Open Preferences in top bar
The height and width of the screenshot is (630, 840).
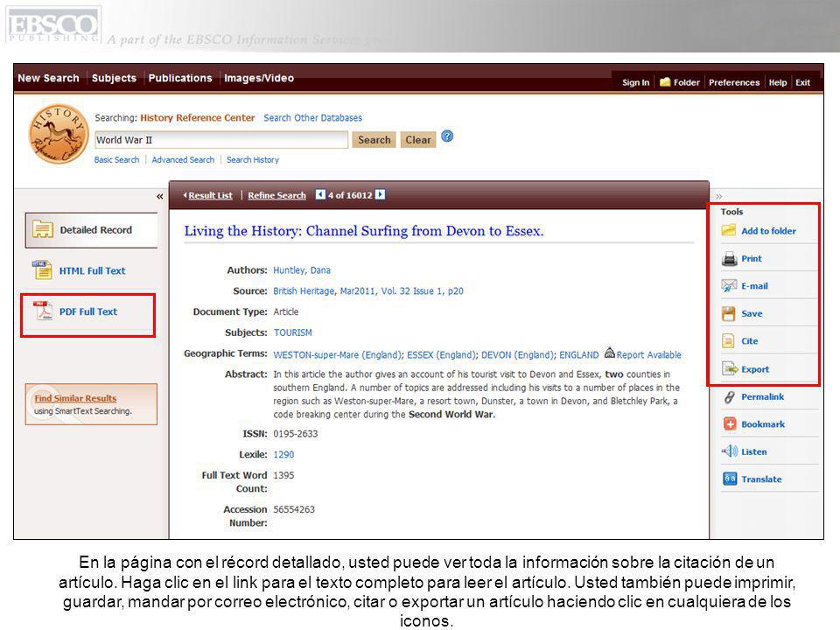(734, 82)
